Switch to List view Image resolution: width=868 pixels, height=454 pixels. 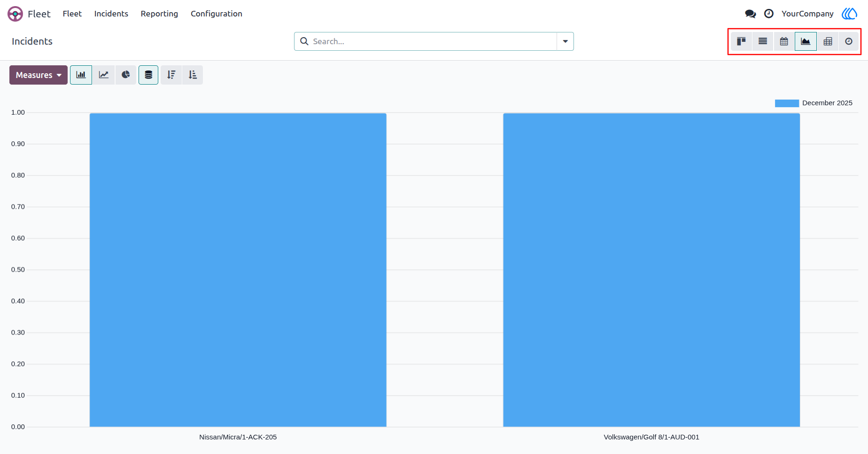click(x=763, y=41)
